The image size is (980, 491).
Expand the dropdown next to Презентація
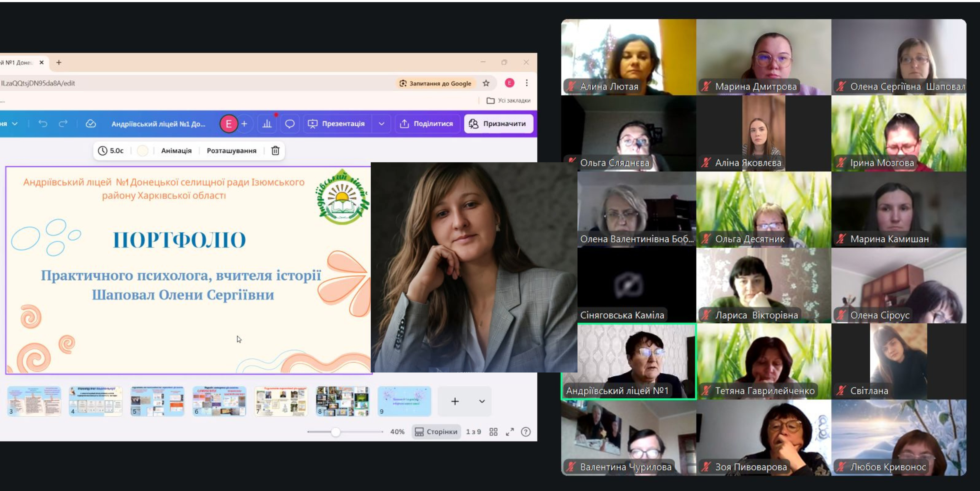click(381, 124)
